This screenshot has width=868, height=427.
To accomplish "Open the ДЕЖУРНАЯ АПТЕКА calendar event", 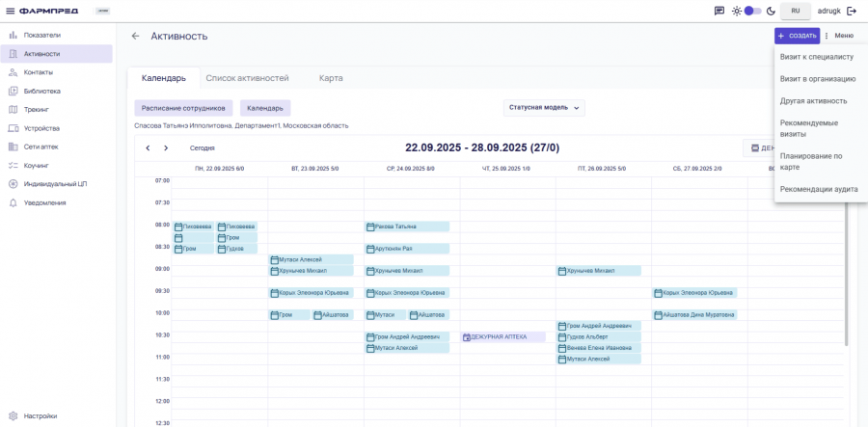I will click(503, 337).
